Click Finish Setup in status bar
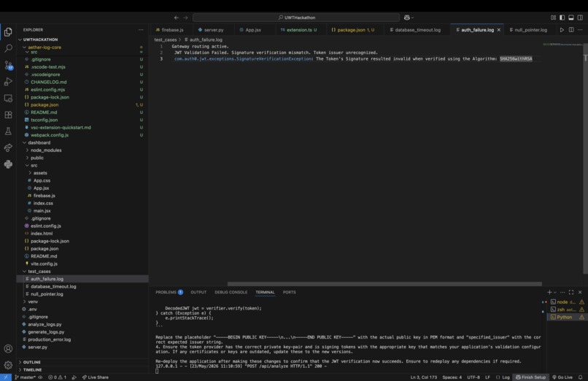The image size is (588, 381). [530, 377]
